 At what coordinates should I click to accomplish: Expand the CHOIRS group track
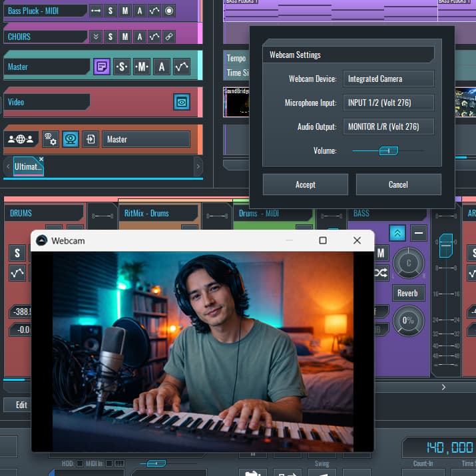coord(96,37)
